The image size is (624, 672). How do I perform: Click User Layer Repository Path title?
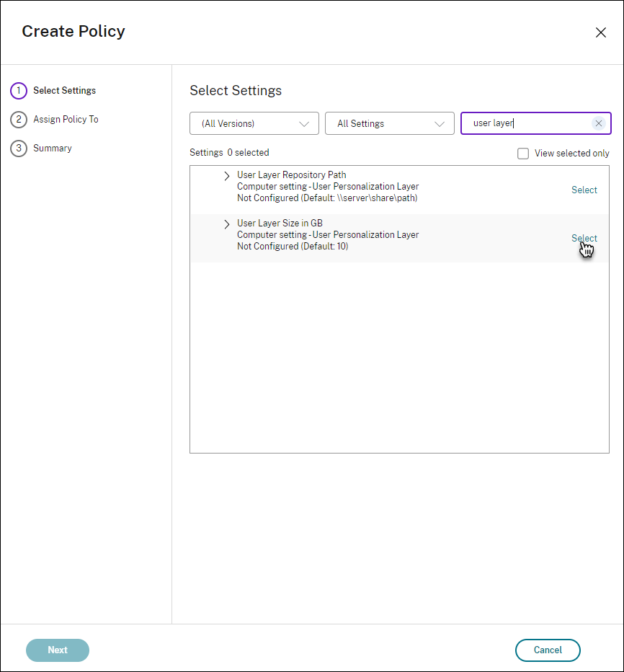(291, 175)
